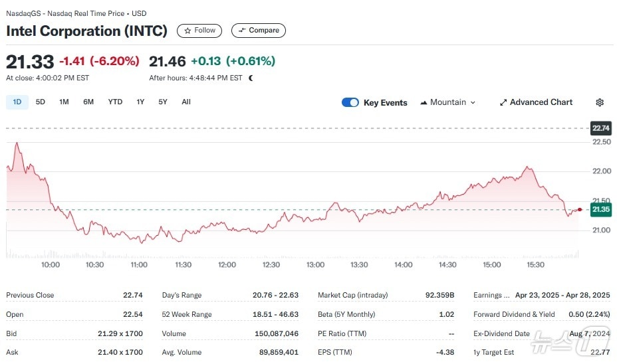The width and height of the screenshot is (617, 364).
Task: Click the Mountain chart icon
Action: pos(424,102)
